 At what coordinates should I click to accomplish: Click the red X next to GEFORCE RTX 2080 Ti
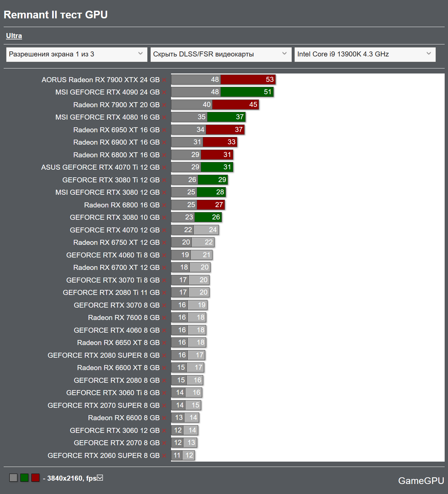click(x=164, y=293)
